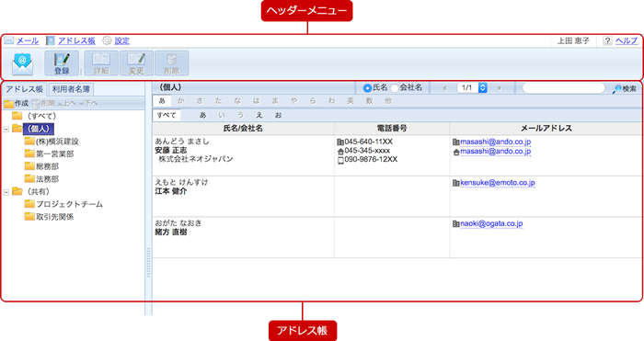The height and width of the screenshot is (341, 644).
Task: Open the (株)横浜建設 folder
Action: (x=57, y=142)
